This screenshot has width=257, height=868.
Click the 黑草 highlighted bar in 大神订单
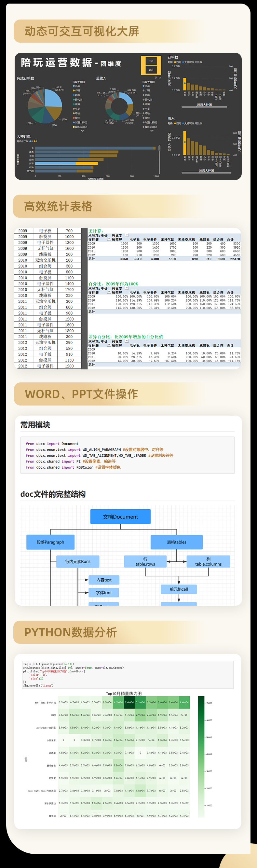(66, 163)
